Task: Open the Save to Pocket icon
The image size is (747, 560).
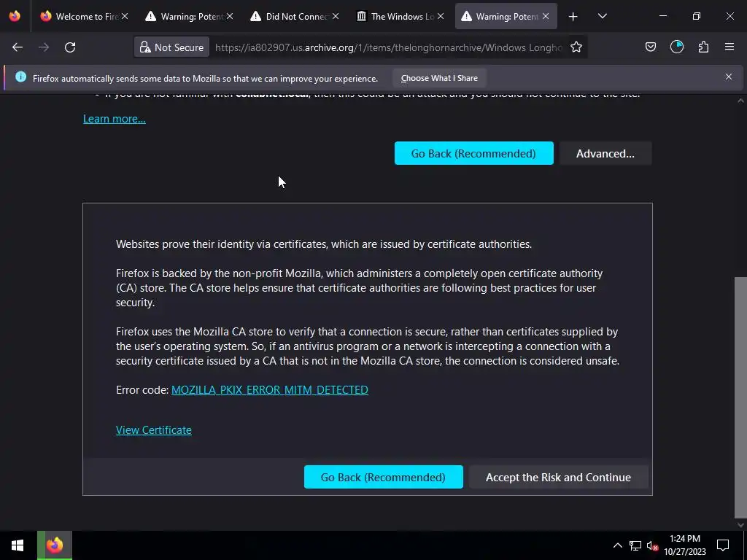Action: (x=650, y=47)
